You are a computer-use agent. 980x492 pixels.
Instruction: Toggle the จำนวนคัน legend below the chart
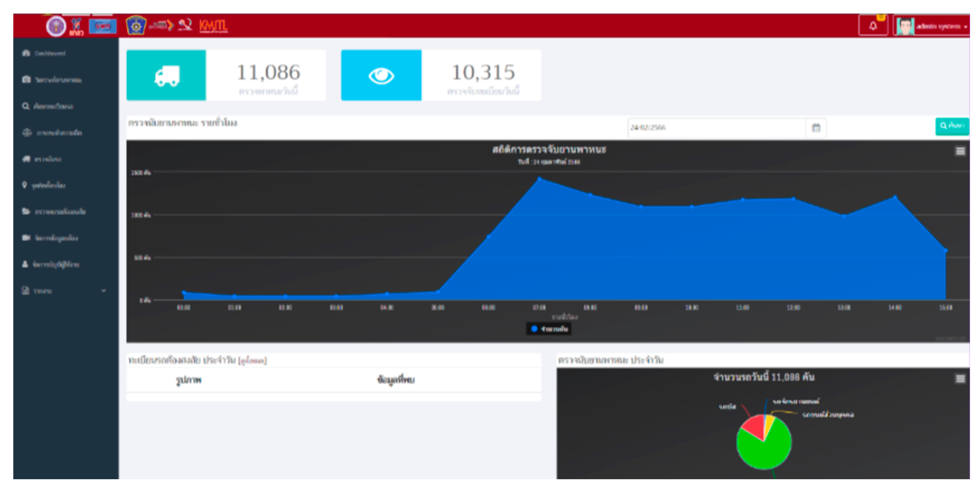549,330
